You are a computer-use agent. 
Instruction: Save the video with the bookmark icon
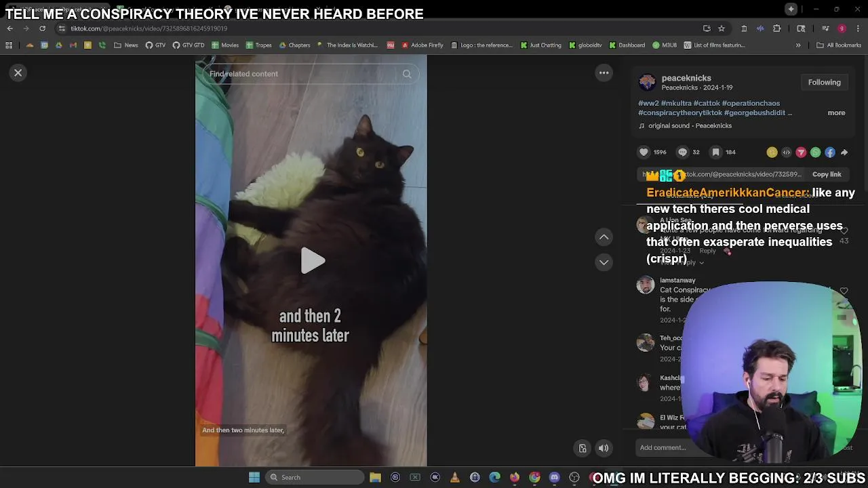[x=715, y=152]
